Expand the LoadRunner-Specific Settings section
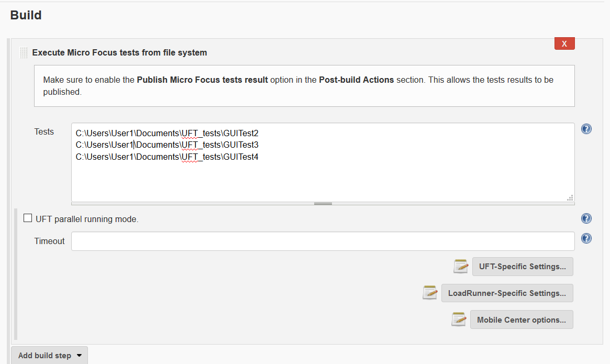 (x=507, y=293)
